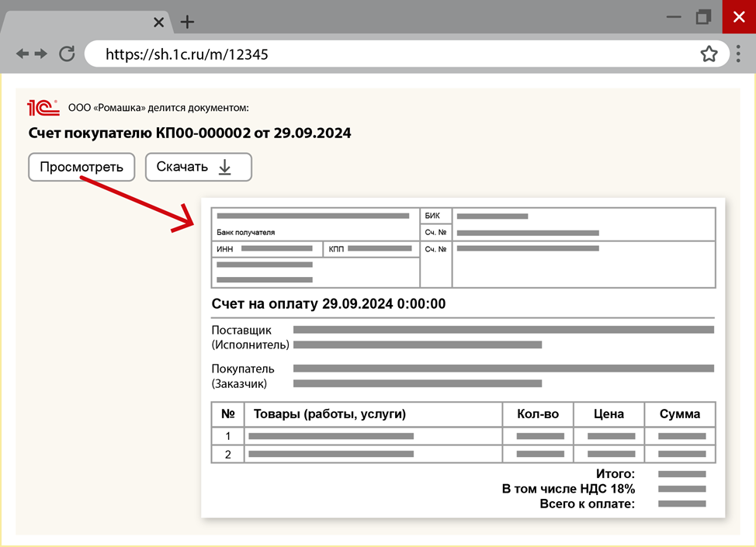This screenshot has width=756, height=547.
Task: Download the invoice via the Скачать button
Action: [198, 167]
